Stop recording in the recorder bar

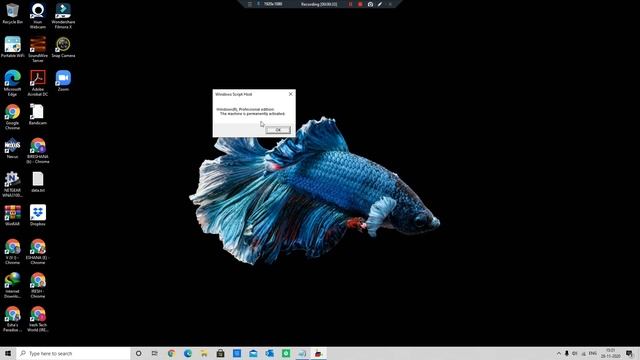click(x=360, y=4)
